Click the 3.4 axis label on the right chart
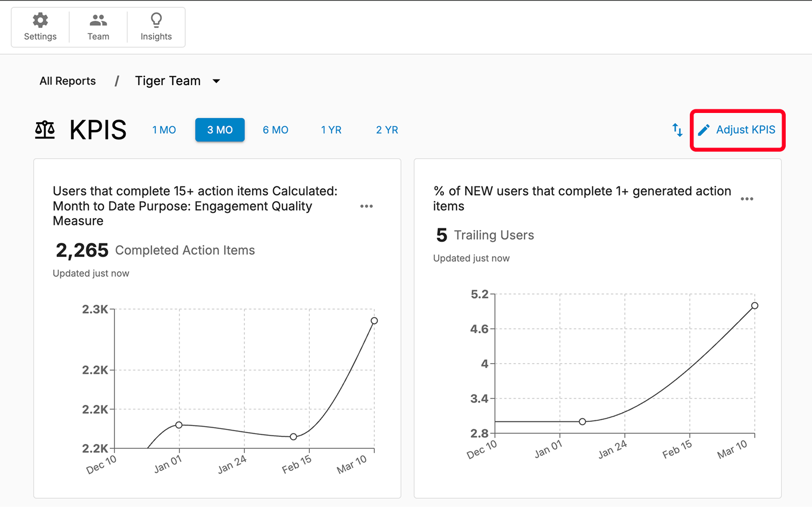This screenshot has height=507, width=812. pyautogui.click(x=479, y=399)
